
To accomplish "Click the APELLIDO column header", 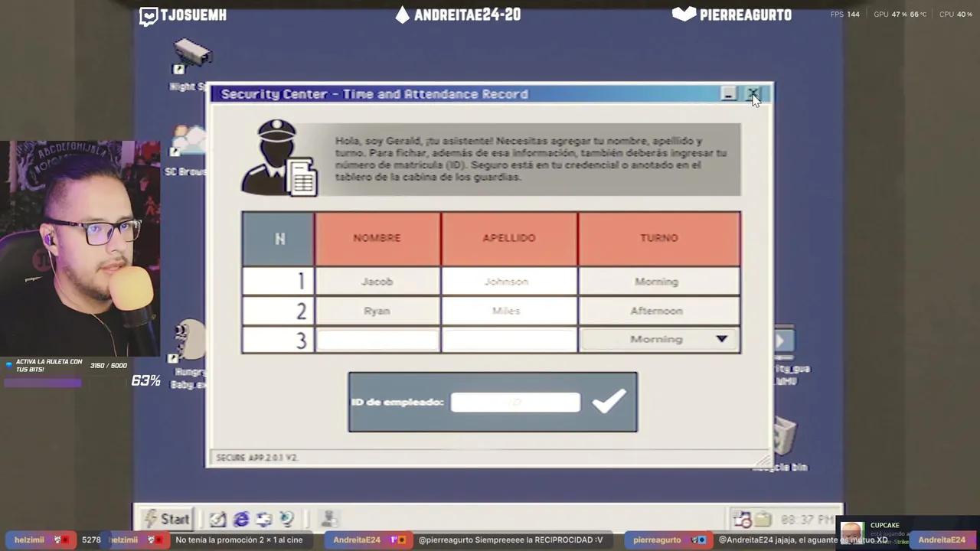I will point(509,238).
